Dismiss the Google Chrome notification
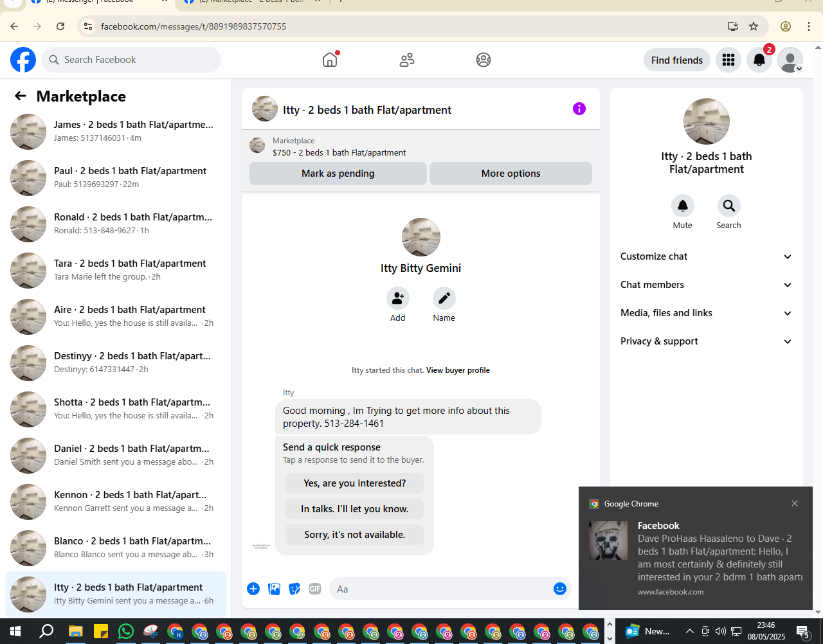 pyautogui.click(x=795, y=503)
